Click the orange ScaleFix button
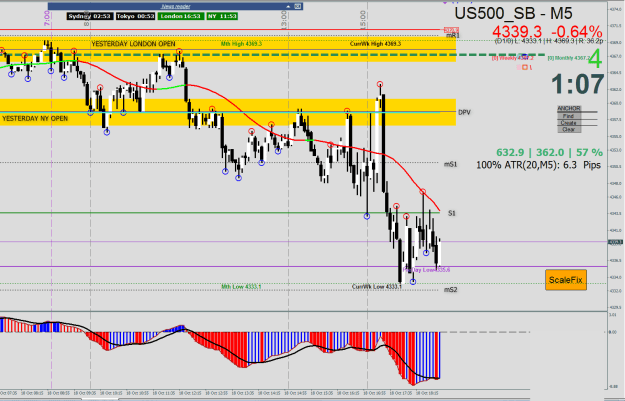 coord(566,280)
